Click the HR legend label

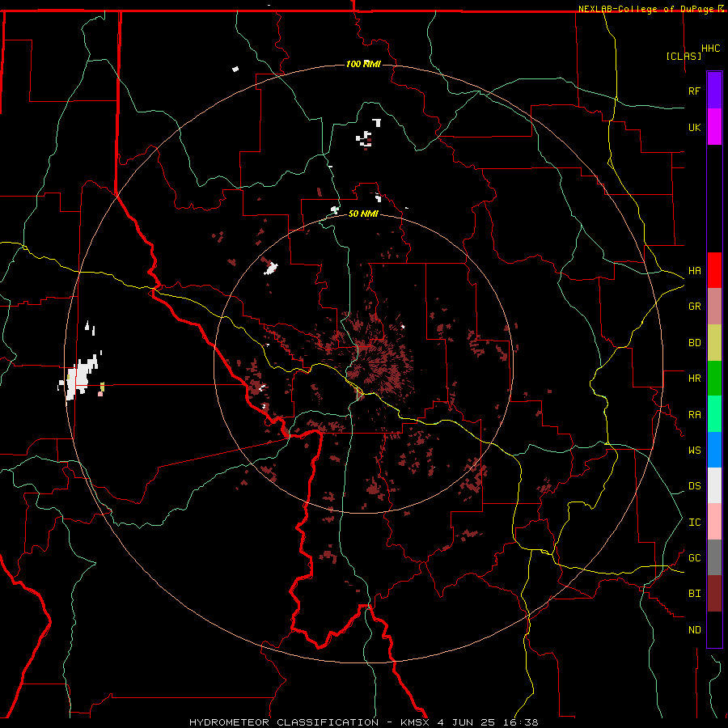tap(694, 379)
